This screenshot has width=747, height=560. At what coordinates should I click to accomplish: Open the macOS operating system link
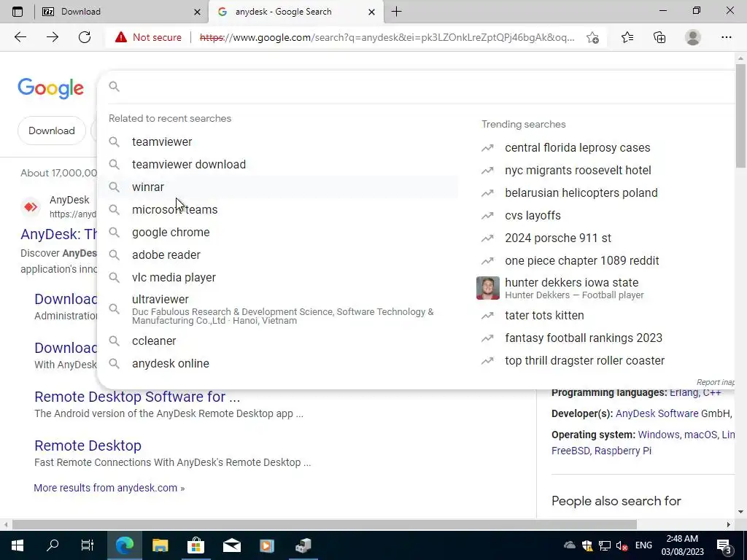coord(700,435)
